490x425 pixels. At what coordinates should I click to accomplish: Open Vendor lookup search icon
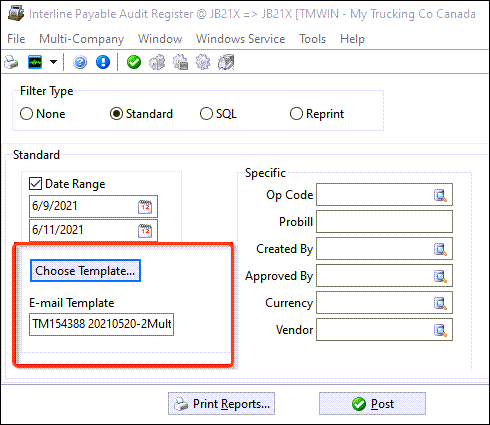click(440, 330)
